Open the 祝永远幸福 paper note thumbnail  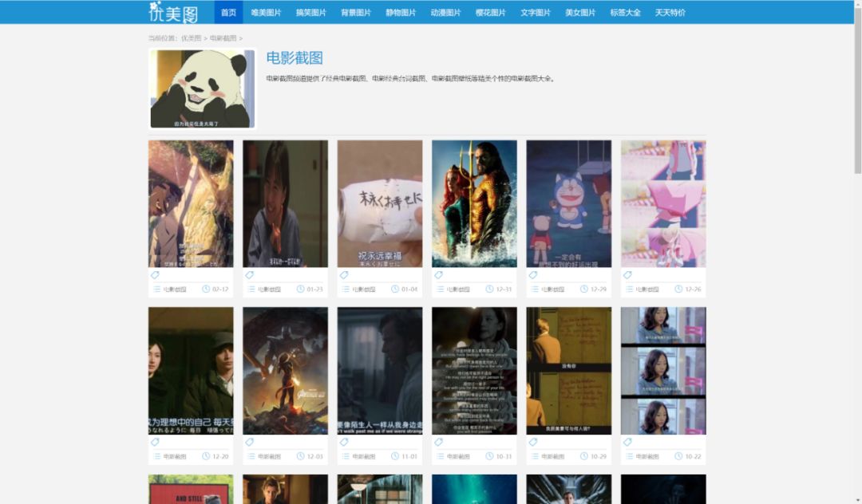[380, 203]
